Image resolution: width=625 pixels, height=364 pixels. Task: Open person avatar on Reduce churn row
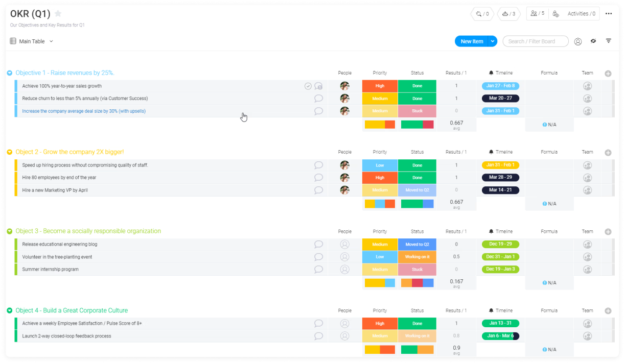[345, 99]
